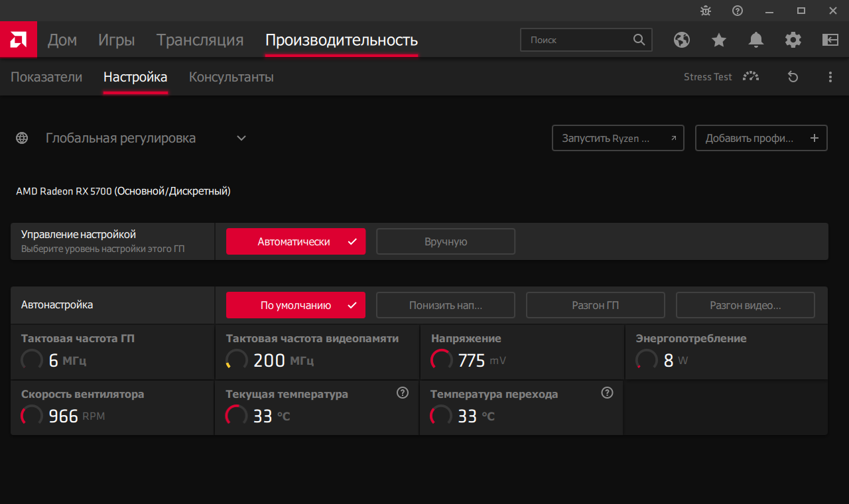Open the bug report tool icon

click(x=706, y=11)
